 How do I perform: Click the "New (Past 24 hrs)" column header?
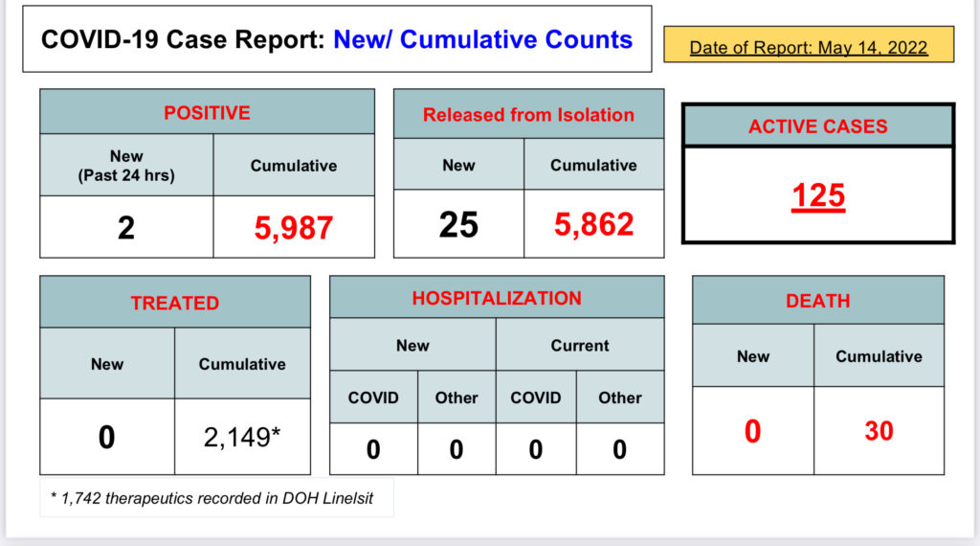126,166
